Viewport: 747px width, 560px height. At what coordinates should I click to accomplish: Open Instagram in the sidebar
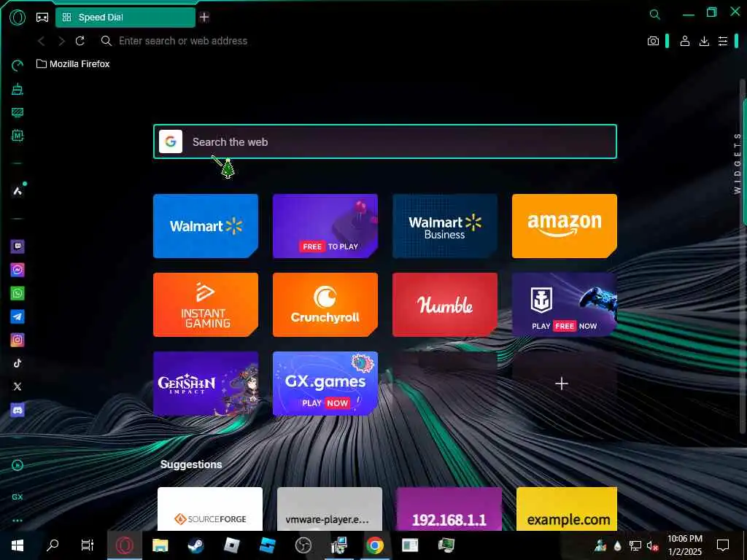tap(18, 340)
